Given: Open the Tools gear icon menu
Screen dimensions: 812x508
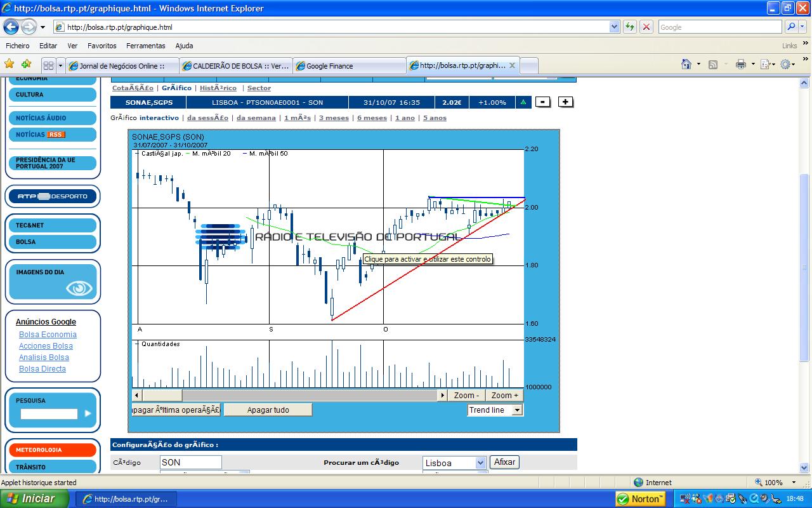Looking at the screenshot, I should point(785,64).
